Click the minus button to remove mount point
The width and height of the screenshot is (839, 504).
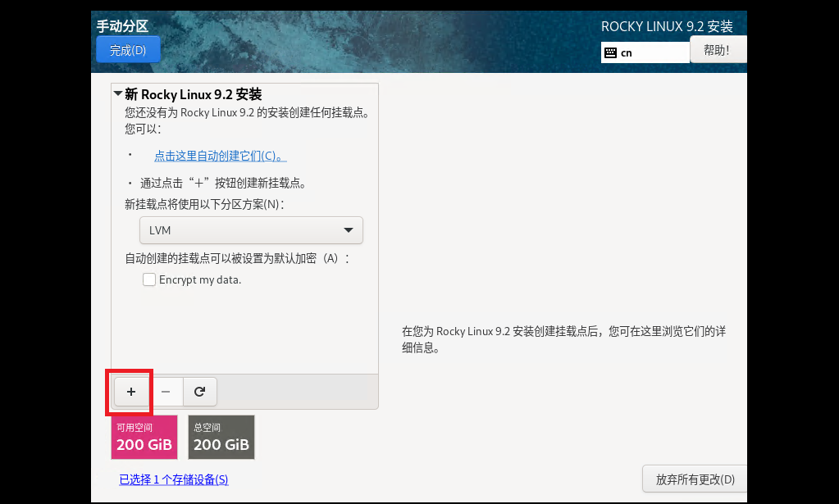(166, 392)
